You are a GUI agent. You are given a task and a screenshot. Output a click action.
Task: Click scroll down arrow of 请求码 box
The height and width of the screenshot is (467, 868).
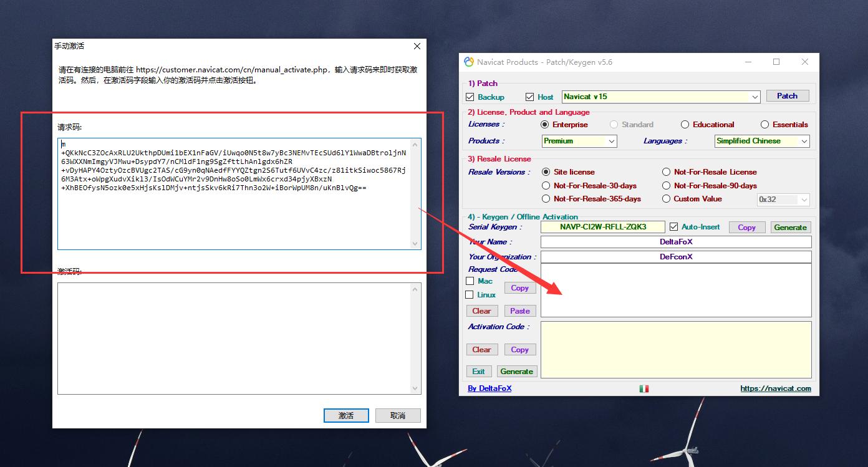tap(416, 244)
